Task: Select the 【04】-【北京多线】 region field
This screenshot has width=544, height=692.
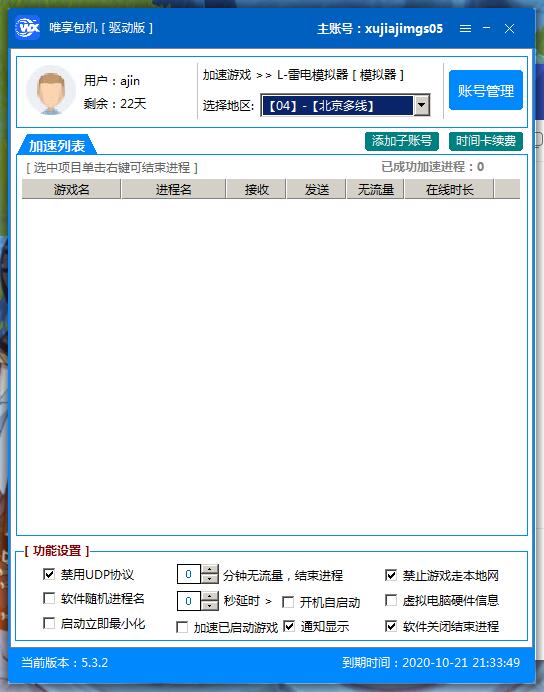Action: tap(338, 105)
